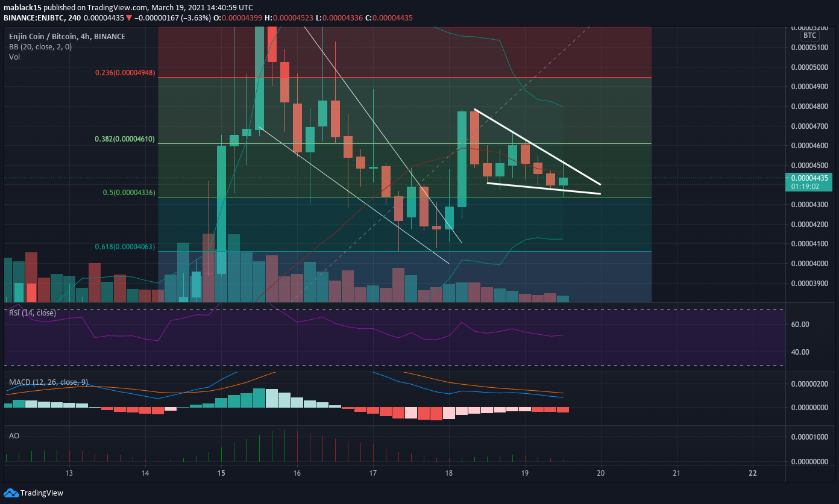Click RSI axis value 60.00
Viewport: 839px width, 504px height.
[800, 325]
